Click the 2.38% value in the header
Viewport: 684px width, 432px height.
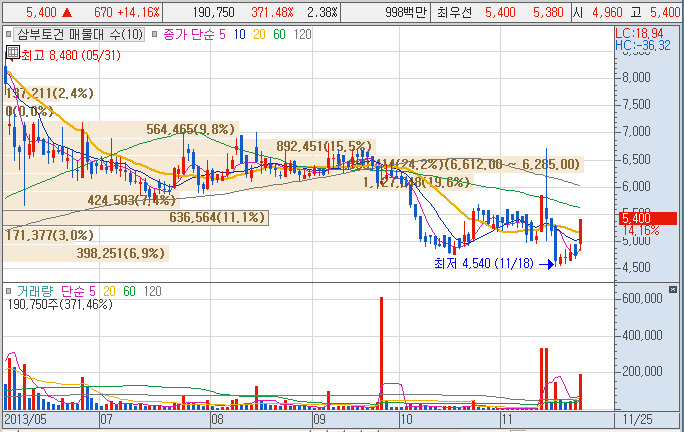click(322, 13)
